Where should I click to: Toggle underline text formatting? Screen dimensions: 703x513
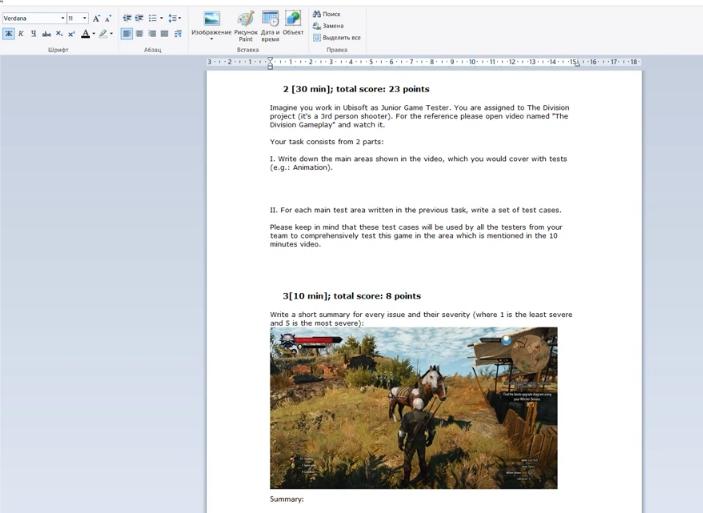(x=33, y=34)
